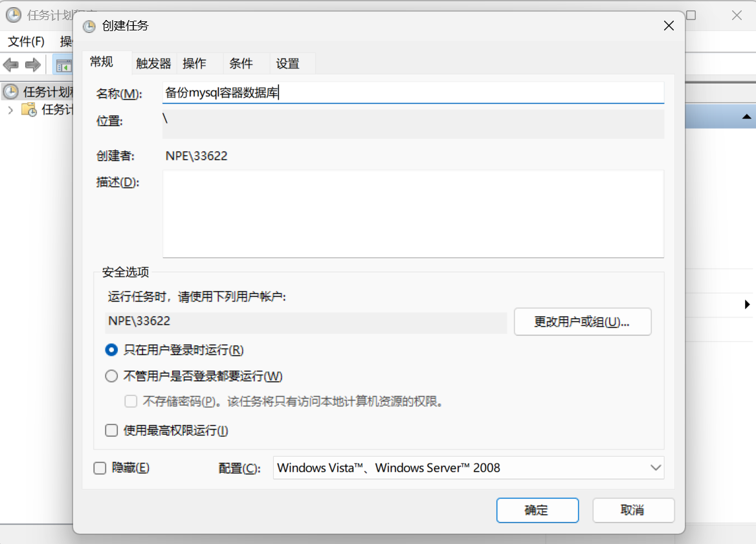This screenshot has width=756, height=544.
Task: Open the 配置 dropdown list
Action: coord(655,468)
